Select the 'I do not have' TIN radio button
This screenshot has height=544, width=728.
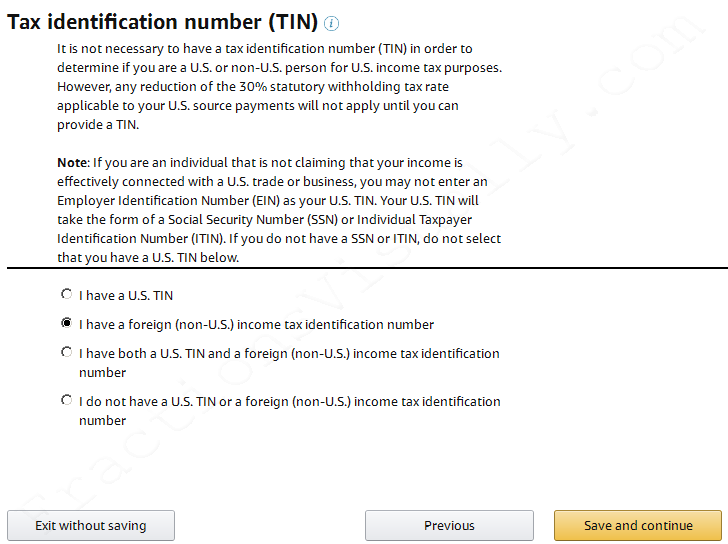[67, 400]
